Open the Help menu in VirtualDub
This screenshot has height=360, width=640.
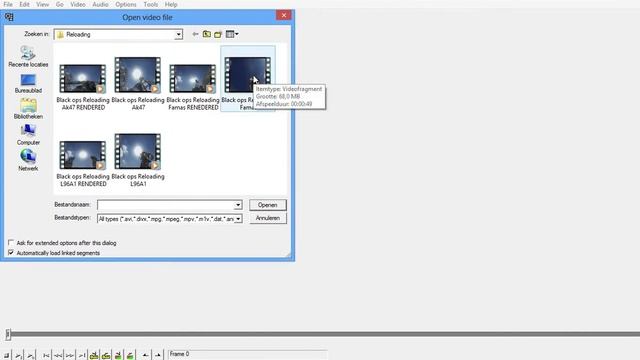click(x=171, y=4)
